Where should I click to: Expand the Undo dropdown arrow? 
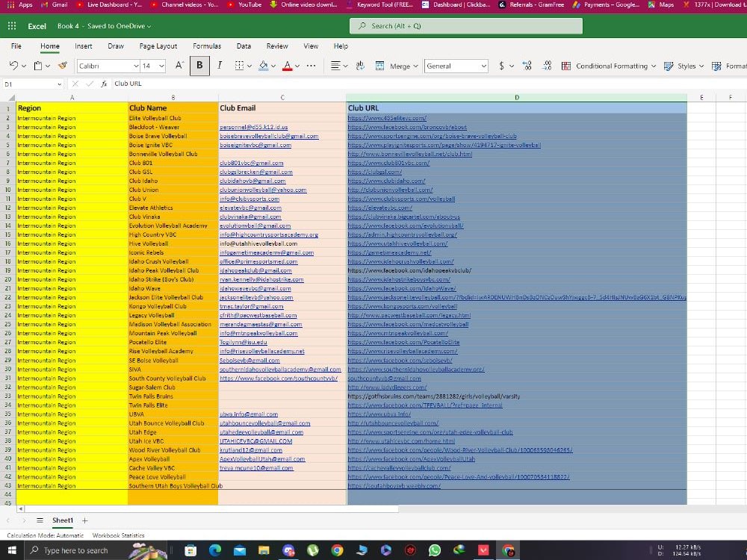coord(24,66)
